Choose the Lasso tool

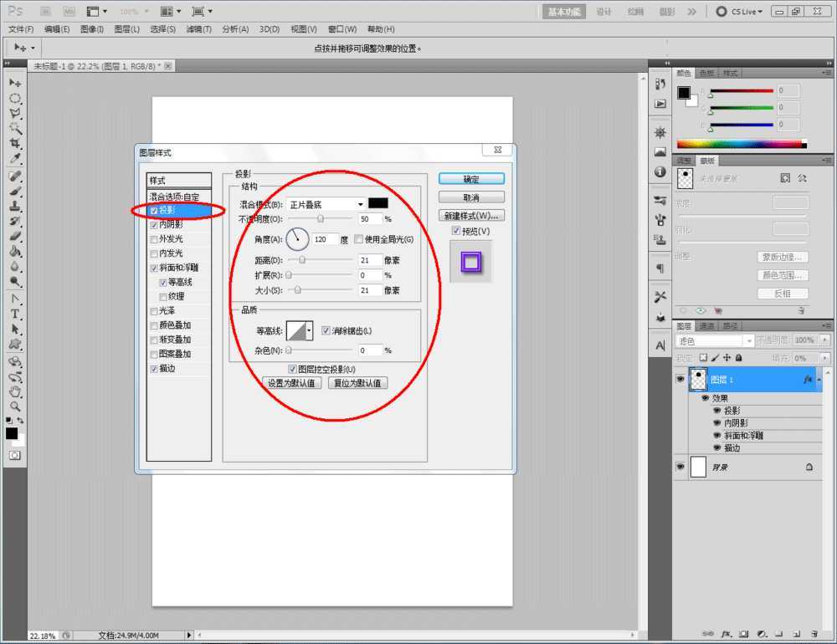(15, 113)
